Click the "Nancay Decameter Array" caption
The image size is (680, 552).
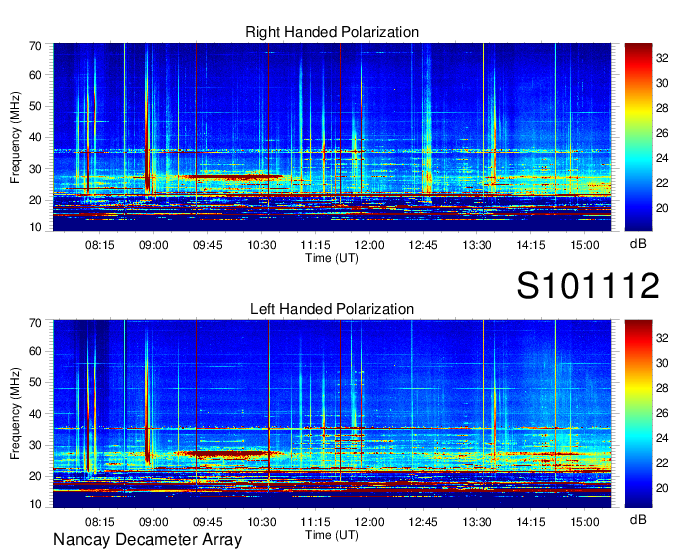pos(147,539)
